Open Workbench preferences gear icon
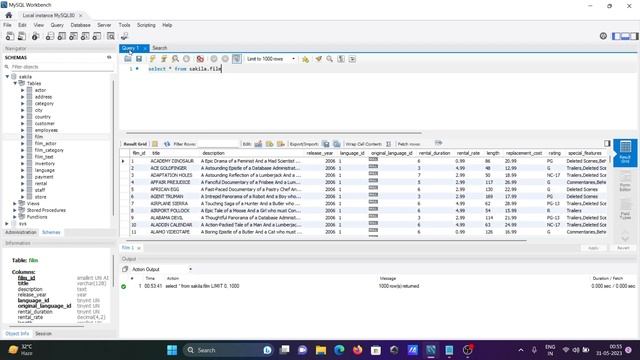Image resolution: width=640 pixels, height=360 pixels. click(x=603, y=36)
